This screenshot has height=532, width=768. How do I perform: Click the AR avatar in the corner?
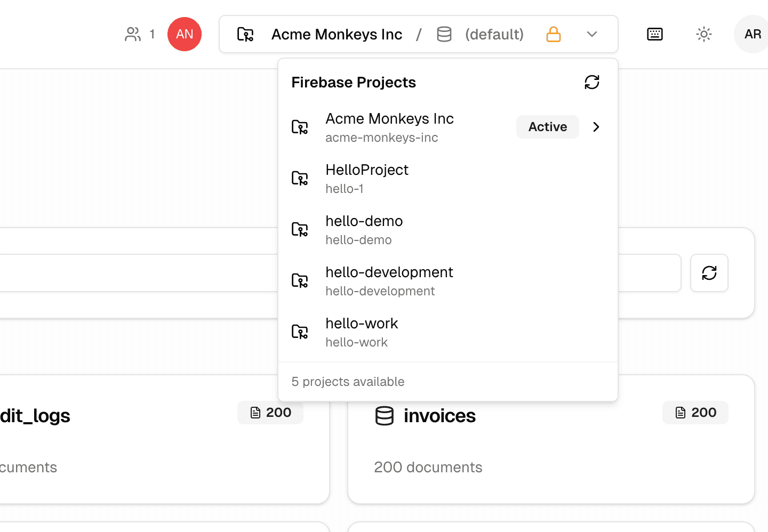pos(752,34)
